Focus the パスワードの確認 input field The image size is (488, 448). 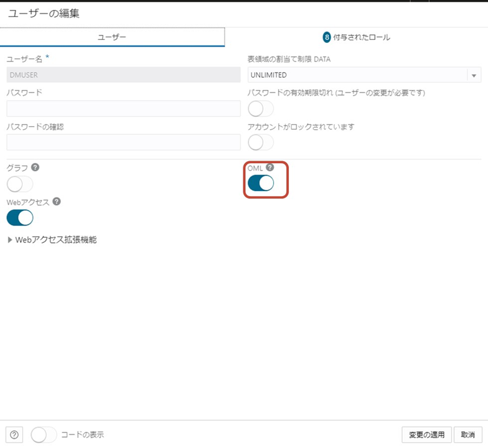(x=123, y=142)
